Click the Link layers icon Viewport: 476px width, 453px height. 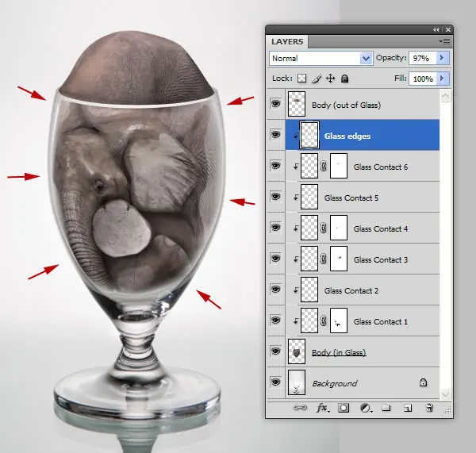pos(300,408)
